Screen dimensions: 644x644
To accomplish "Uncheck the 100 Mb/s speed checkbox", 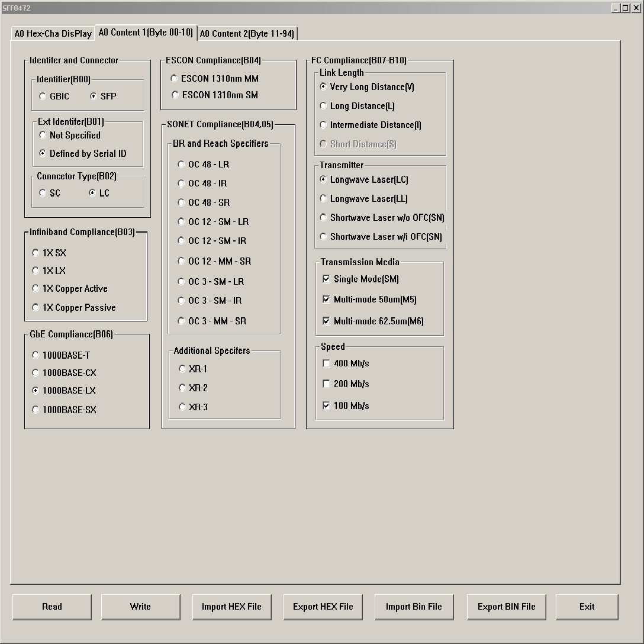I will click(x=326, y=405).
